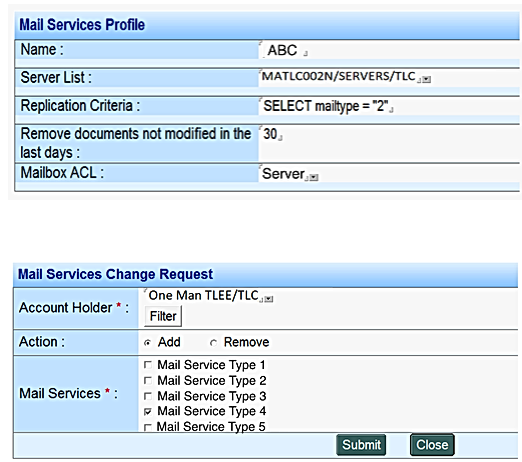522x462 pixels.
Task: Check Mail Service Type 1
Action: click(x=148, y=365)
